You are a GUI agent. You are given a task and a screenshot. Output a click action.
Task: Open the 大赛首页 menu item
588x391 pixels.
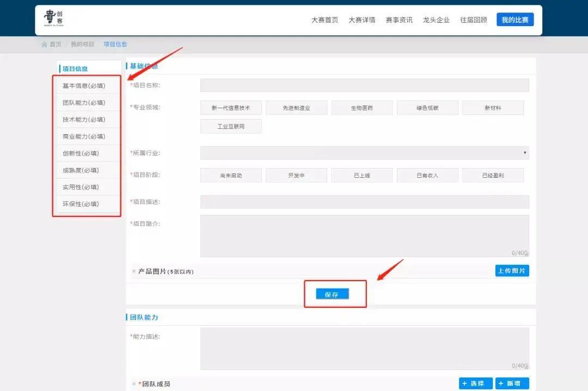pyautogui.click(x=324, y=20)
